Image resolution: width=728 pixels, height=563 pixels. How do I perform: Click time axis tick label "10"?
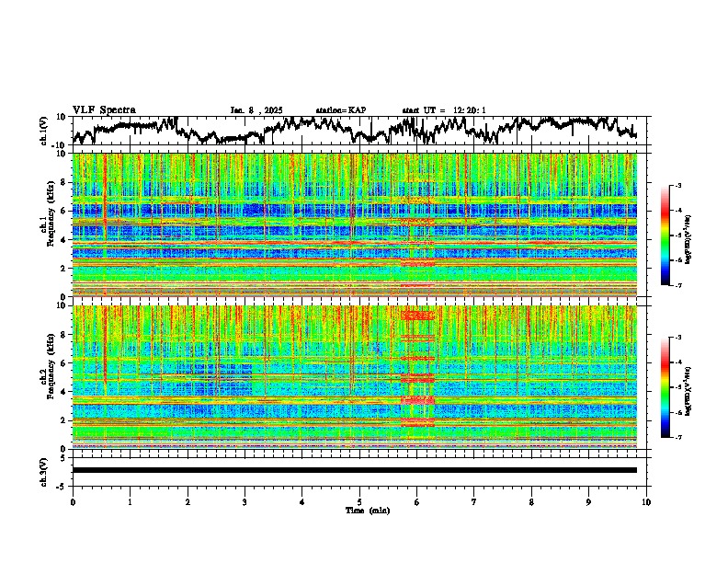pyautogui.click(x=646, y=502)
